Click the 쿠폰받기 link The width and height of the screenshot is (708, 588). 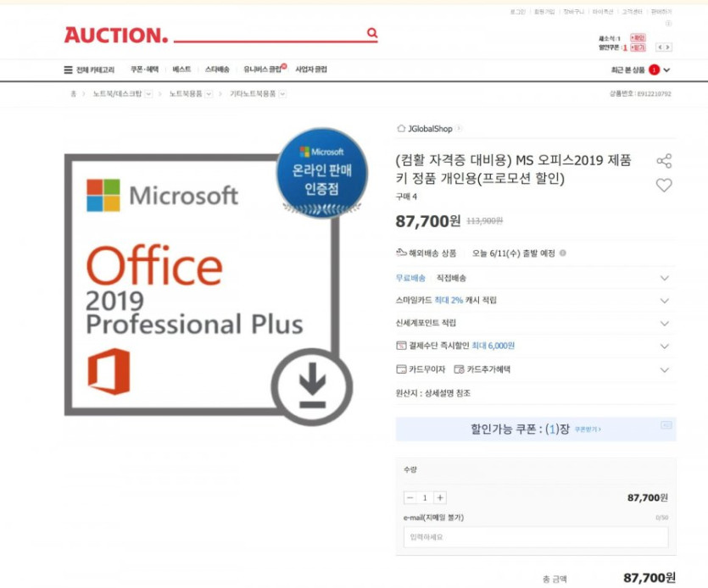coord(588,430)
